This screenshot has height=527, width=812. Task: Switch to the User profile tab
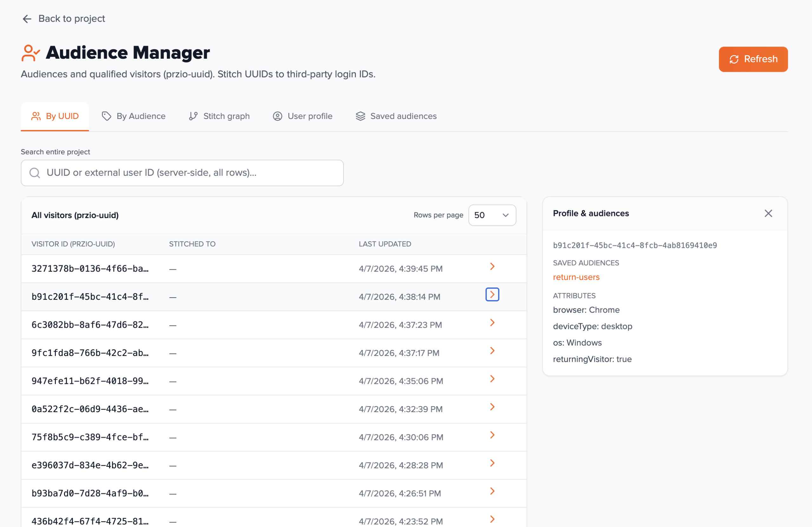302,116
